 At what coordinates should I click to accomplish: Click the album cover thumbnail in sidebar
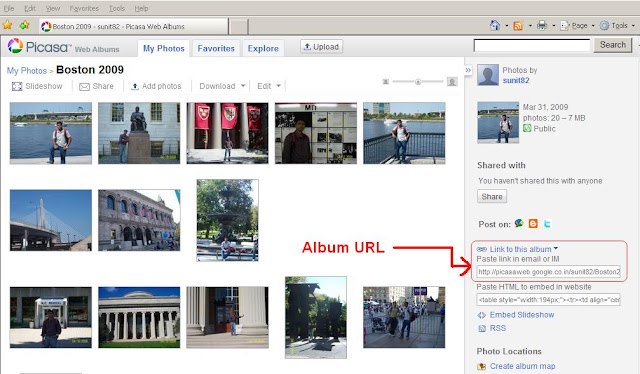(498, 122)
